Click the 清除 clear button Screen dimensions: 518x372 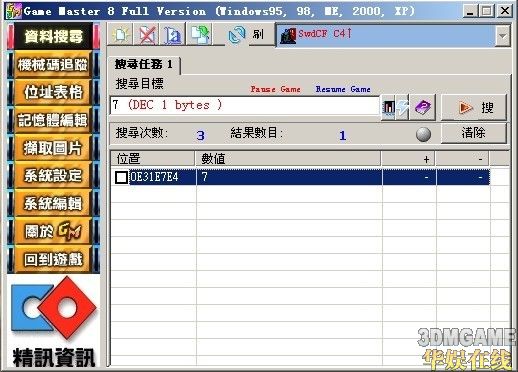[474, 133]
